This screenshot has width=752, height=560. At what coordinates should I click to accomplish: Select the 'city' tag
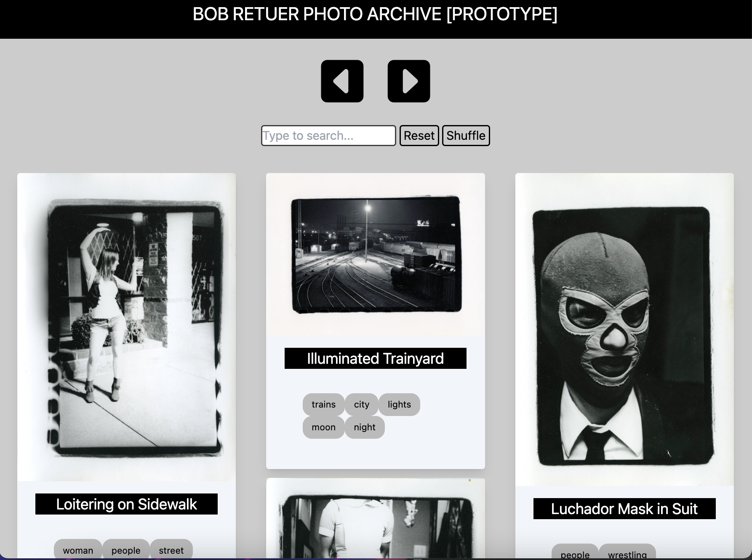click(361, 404)
